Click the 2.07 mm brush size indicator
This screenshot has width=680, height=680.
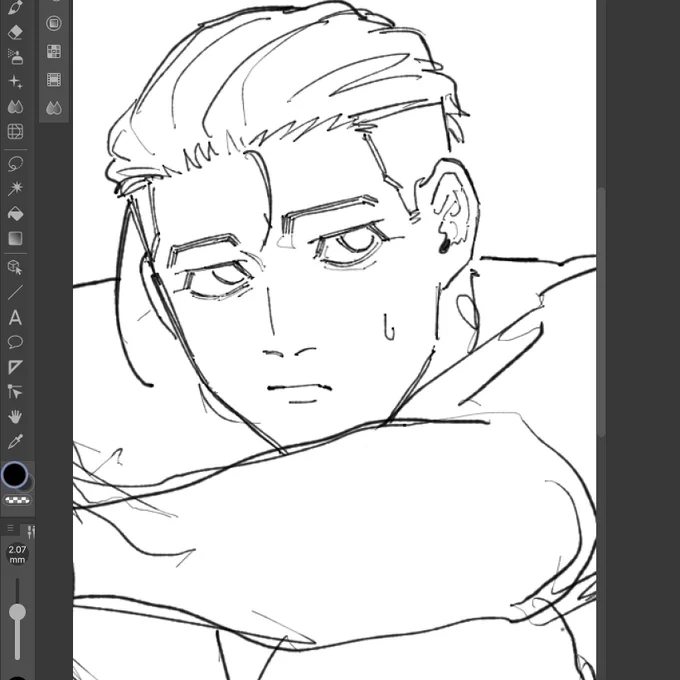17,555
